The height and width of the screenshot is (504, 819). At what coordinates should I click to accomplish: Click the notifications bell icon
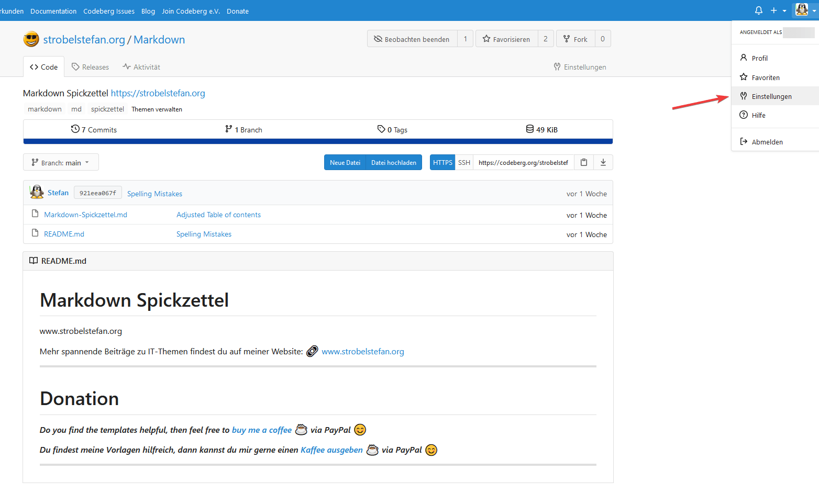tap(758, 10)
